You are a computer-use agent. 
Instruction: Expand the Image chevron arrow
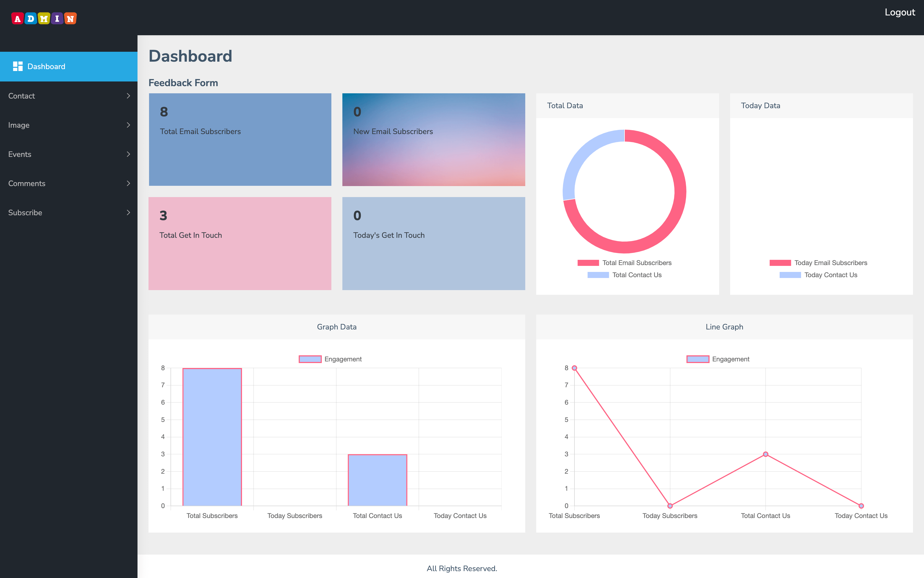click(x=128, y=125)
